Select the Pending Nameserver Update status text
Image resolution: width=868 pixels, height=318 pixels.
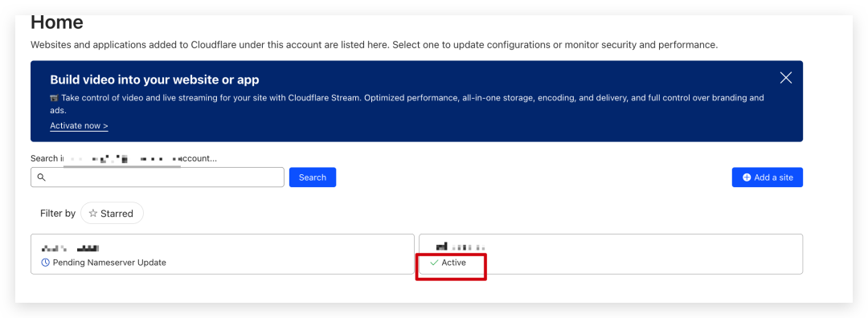click(109, 263)
